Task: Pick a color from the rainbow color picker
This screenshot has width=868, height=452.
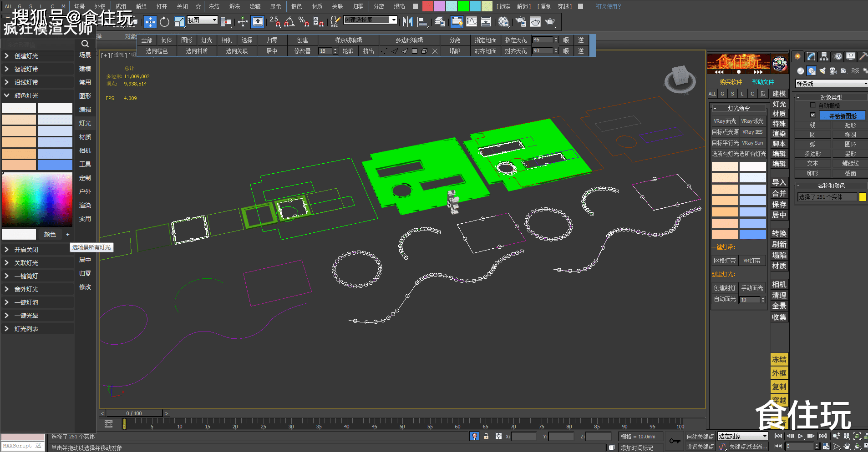Action: pos(37,199)
